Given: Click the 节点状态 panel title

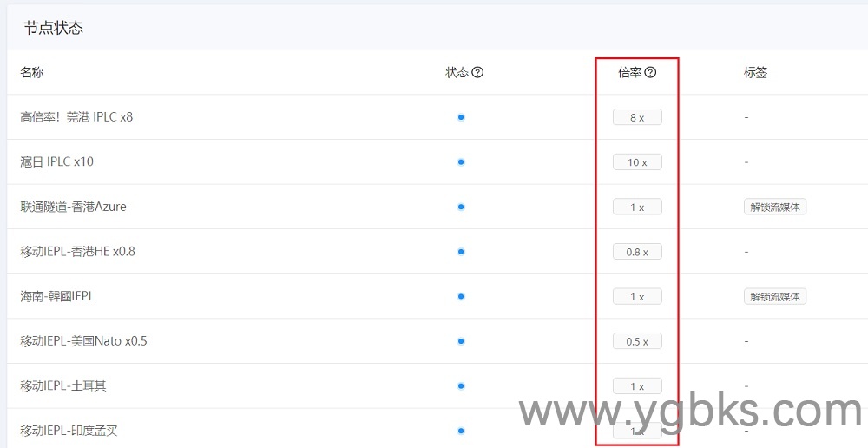Looking at the screenshot, I should click(x=54, y=28).
